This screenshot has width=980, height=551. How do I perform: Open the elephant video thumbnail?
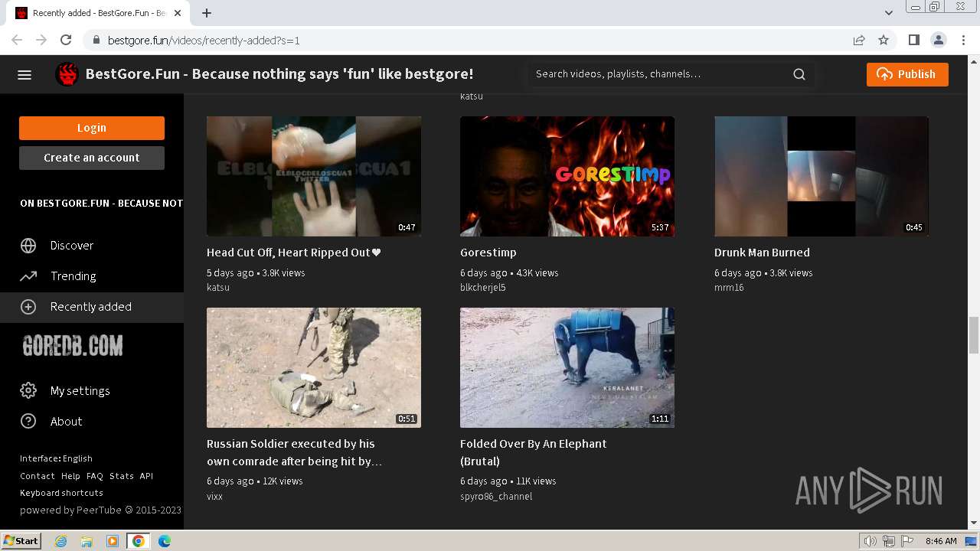pyautogui.click(x=567, y=367)
